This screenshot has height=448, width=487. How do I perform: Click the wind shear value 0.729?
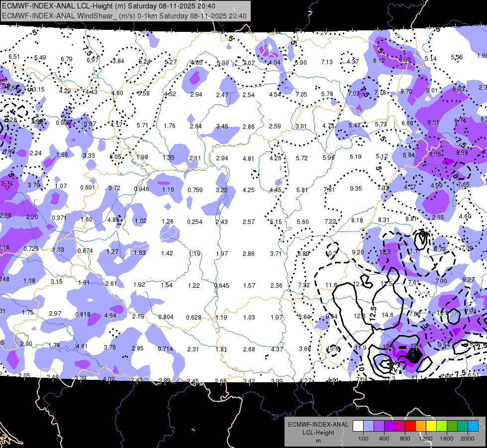31,249
